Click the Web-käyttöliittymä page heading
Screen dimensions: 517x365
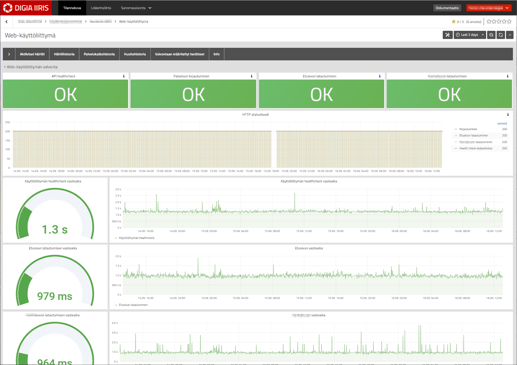[x=30, y=35]
